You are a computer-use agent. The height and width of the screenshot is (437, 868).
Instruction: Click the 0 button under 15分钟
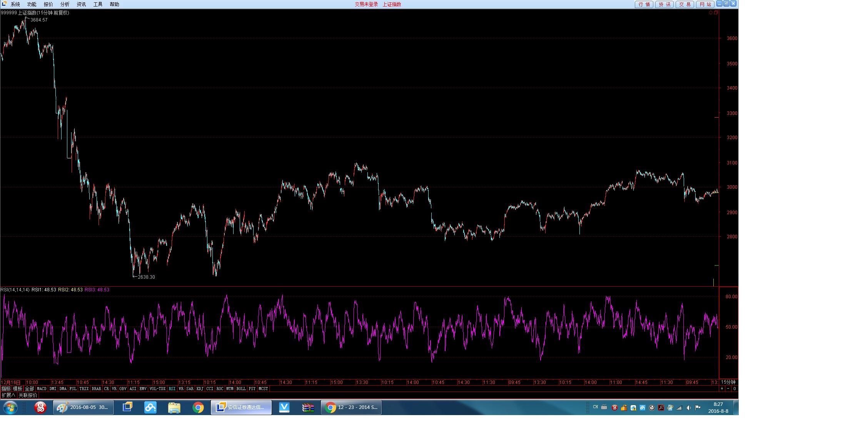tap(734, 389)
